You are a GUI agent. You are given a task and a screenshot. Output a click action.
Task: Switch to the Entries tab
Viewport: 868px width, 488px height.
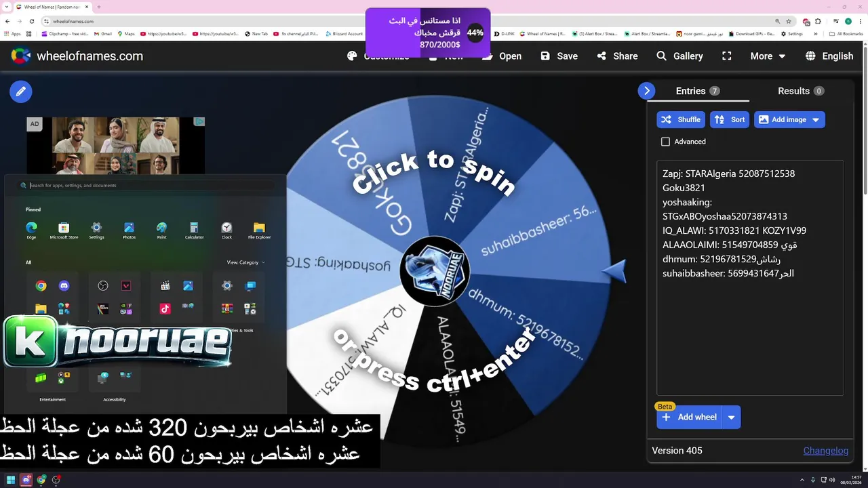click(x=698, y=91)
